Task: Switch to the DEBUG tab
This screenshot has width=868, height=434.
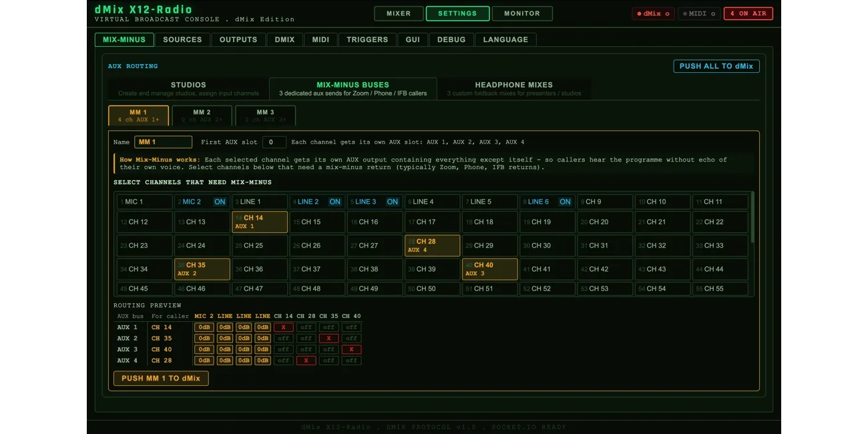Action: pos(451,39)
